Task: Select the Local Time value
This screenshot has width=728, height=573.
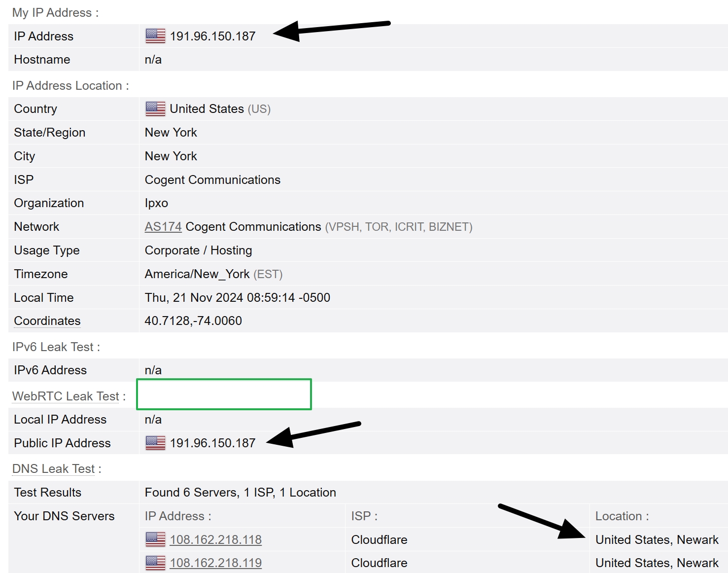Action: coord(237,297)
